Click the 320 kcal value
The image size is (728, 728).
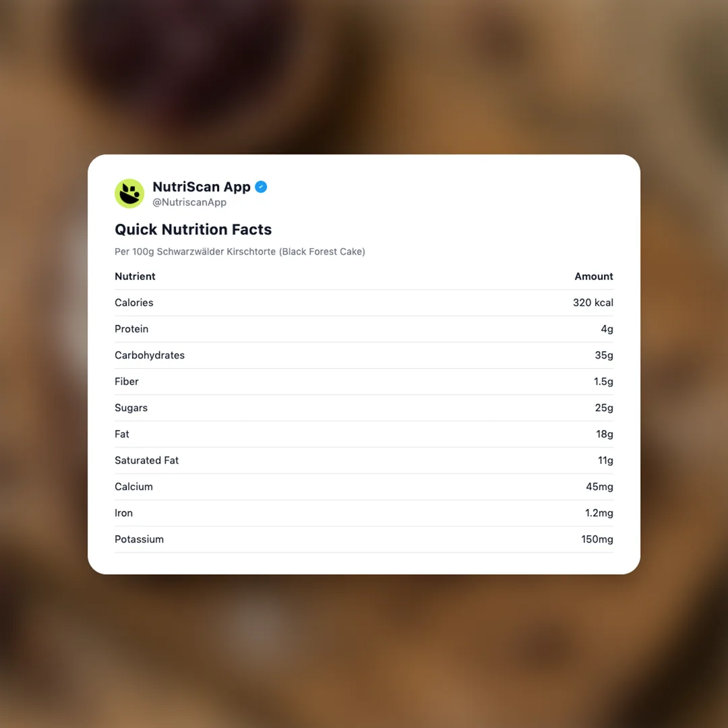[x=593, y=303]
